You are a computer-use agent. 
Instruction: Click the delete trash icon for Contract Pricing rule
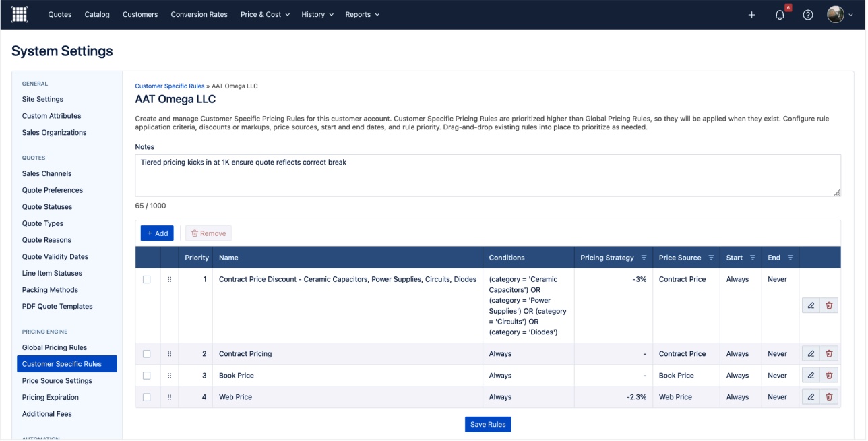(829, 353)
